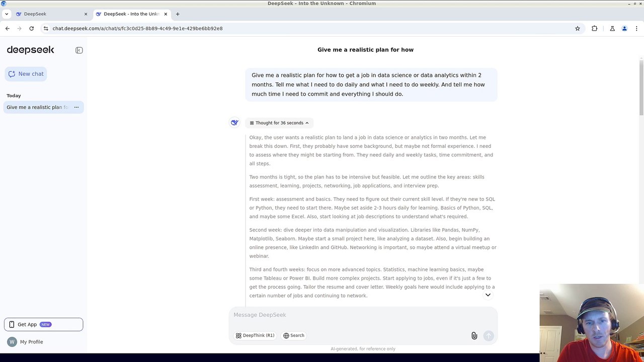644x362 pixels.
Task: Toggle DeepThink (R1) mode
Action: coord(255,335)
